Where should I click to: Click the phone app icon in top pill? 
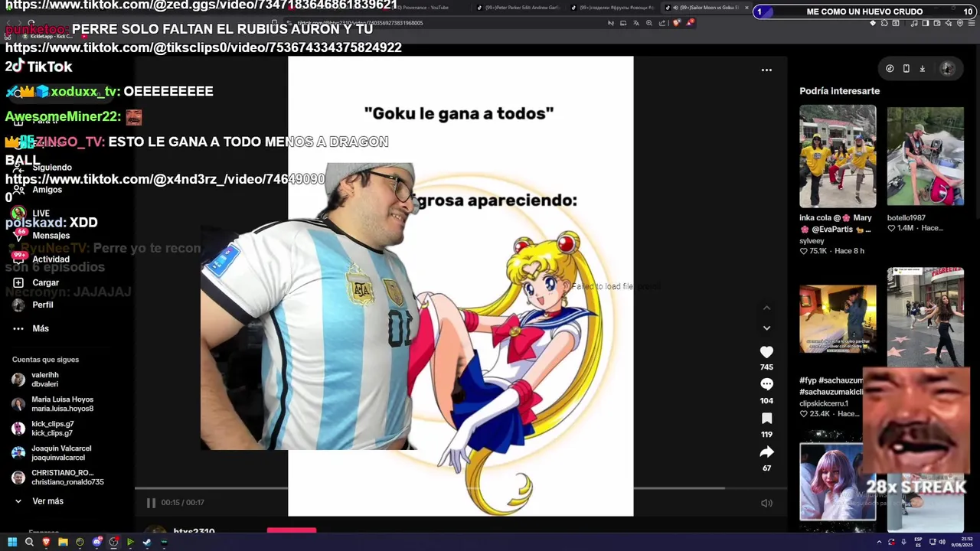(x=906, y=68)
